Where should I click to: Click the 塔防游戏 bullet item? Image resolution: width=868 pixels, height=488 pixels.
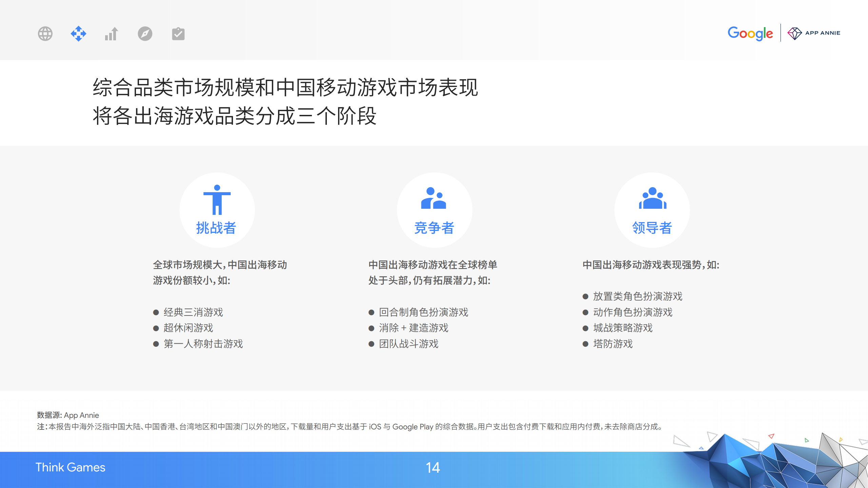pos(613,344)
